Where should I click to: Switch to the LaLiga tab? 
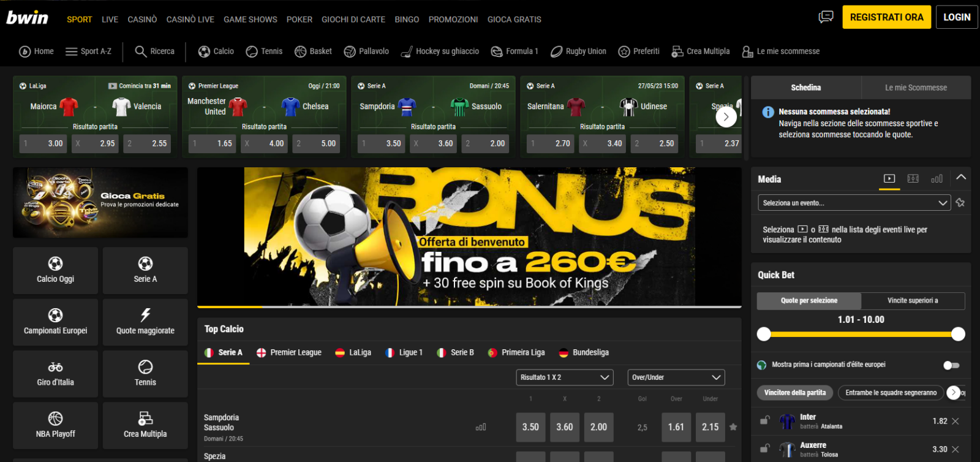tap(353, 353)
